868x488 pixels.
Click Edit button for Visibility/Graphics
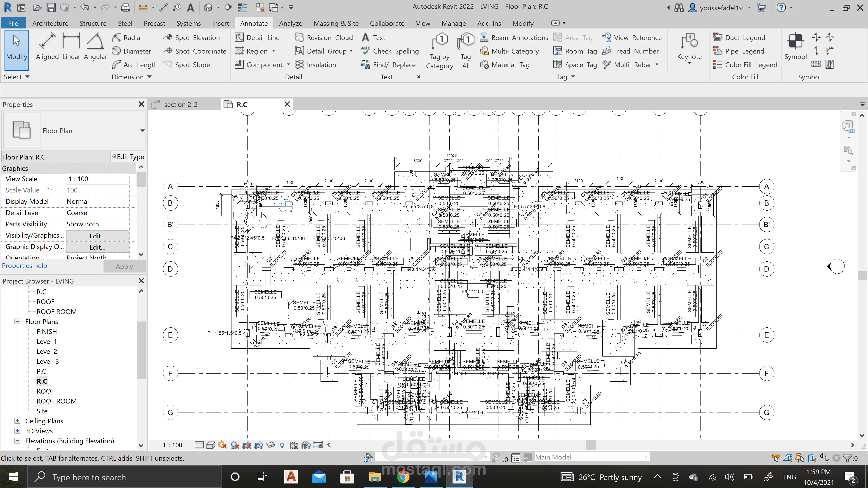[97, 236]
